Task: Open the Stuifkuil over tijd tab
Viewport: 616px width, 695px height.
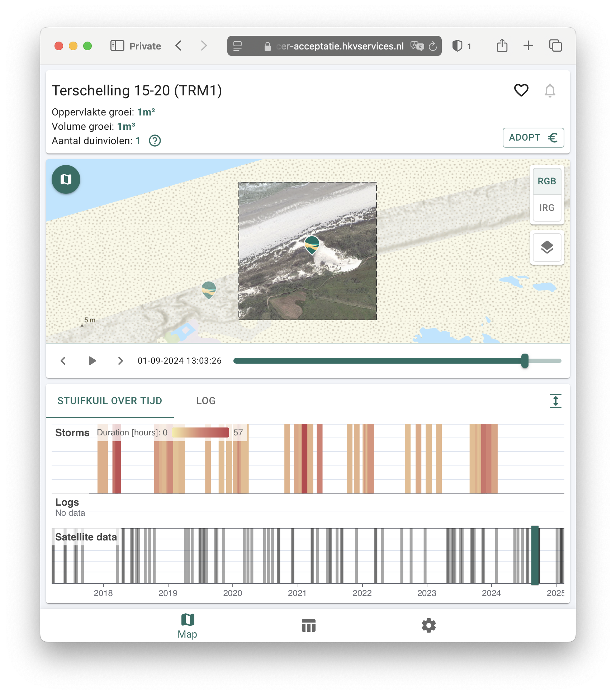Action: 110,401
